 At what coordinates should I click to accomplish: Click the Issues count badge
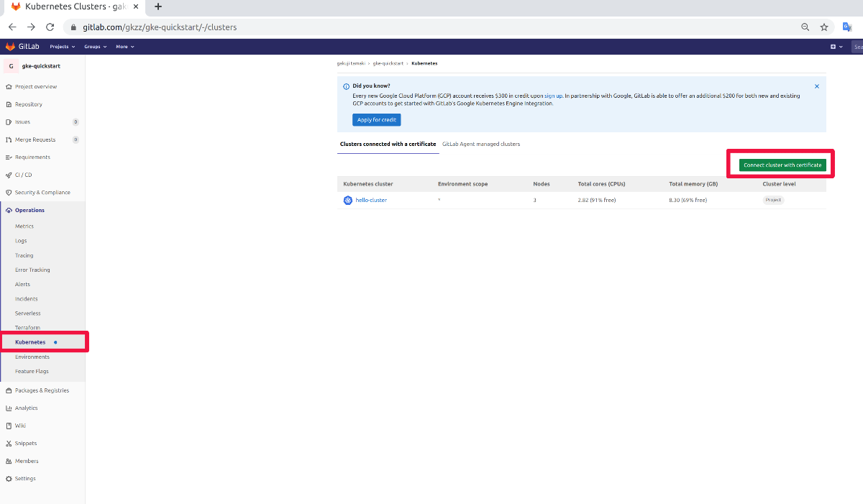point(76,122)
